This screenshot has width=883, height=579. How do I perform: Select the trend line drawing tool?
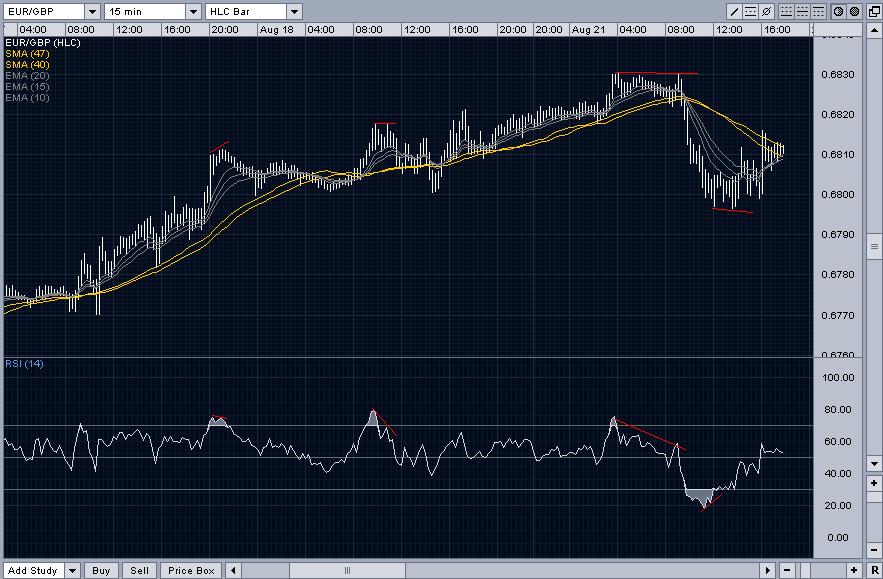pos(734,12)
